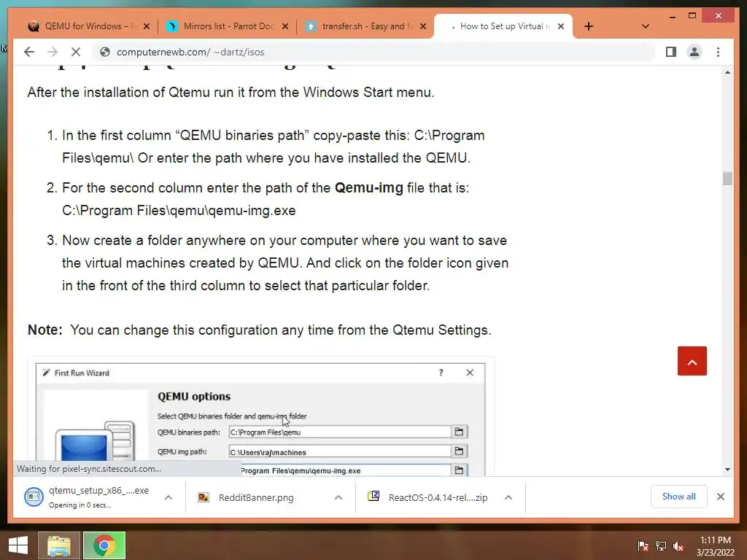Go forward to the next page

[x=53, y=52]
